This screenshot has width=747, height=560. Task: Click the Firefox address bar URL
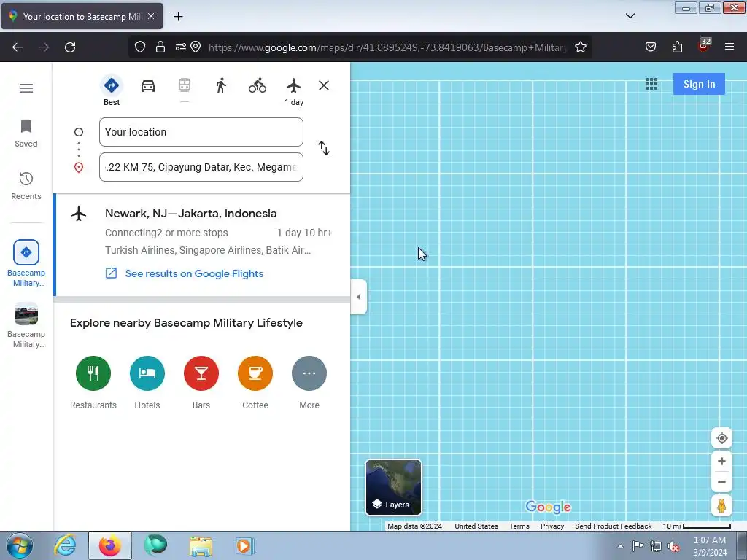point(388,47)
